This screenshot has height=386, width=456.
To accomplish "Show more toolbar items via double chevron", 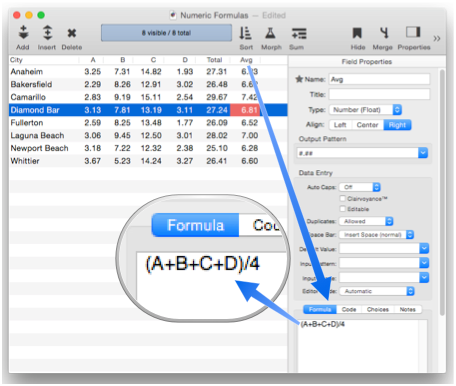I will pyautogui.click(x=437, y=38).
